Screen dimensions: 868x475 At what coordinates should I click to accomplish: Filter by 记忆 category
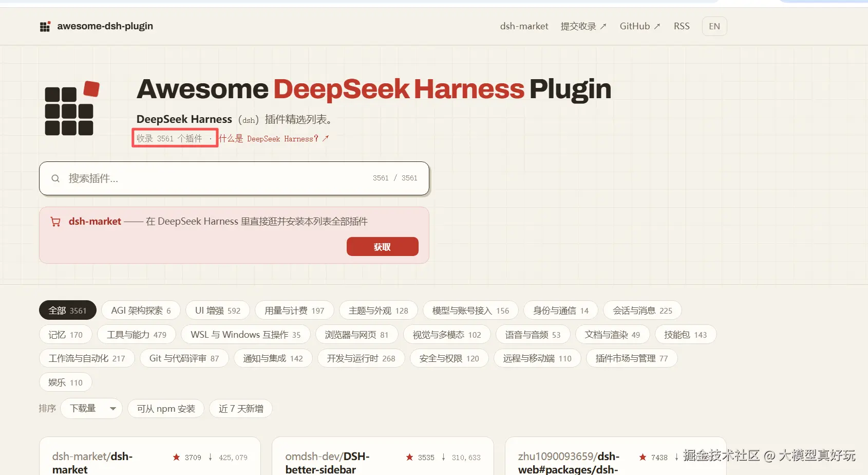pos(66,334)
